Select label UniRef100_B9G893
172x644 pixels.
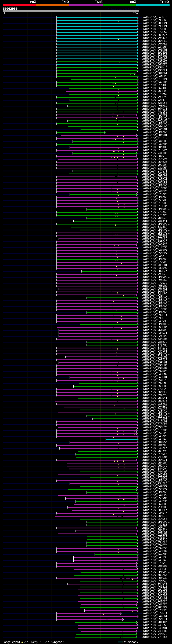154,53
